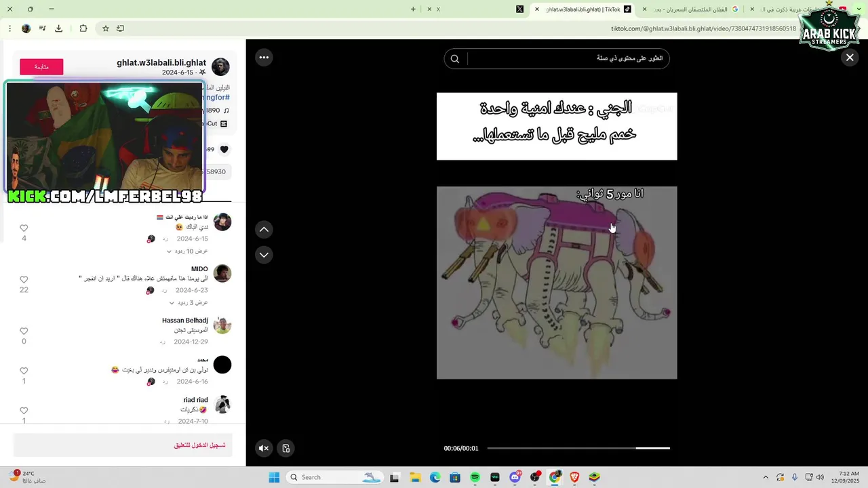Screen dimensions: 868x488
Task: Open the Windows Start menu
Action: pos(274,477)
